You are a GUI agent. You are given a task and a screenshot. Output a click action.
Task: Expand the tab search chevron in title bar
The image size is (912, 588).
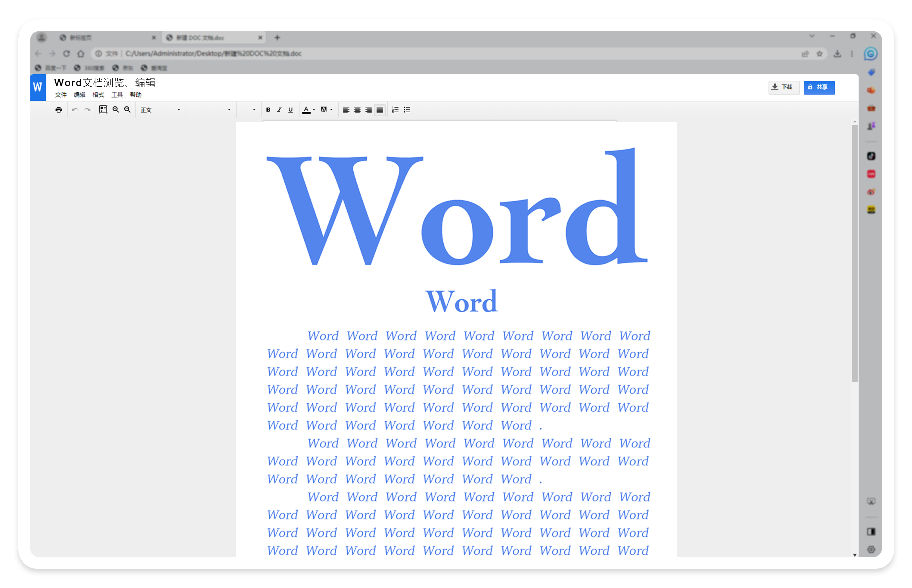tap(812, 36)
